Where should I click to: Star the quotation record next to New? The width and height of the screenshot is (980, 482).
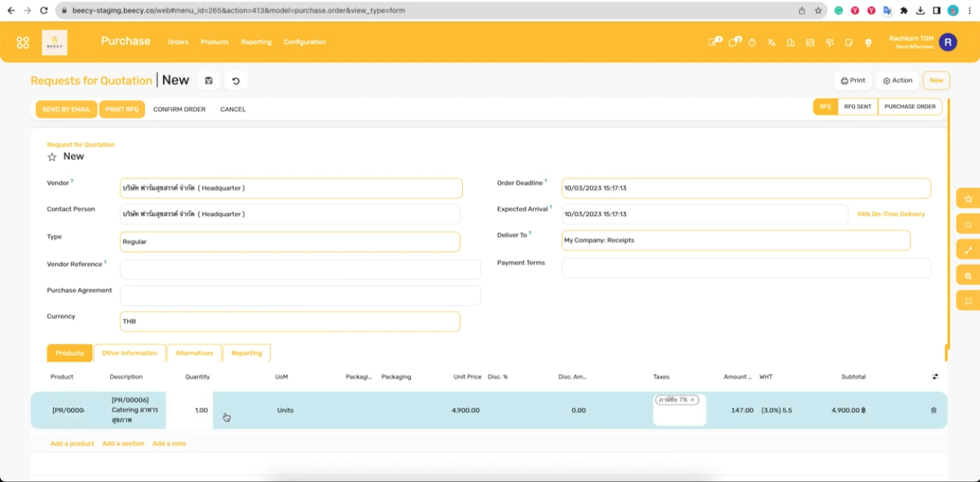(x=52, y=157)
